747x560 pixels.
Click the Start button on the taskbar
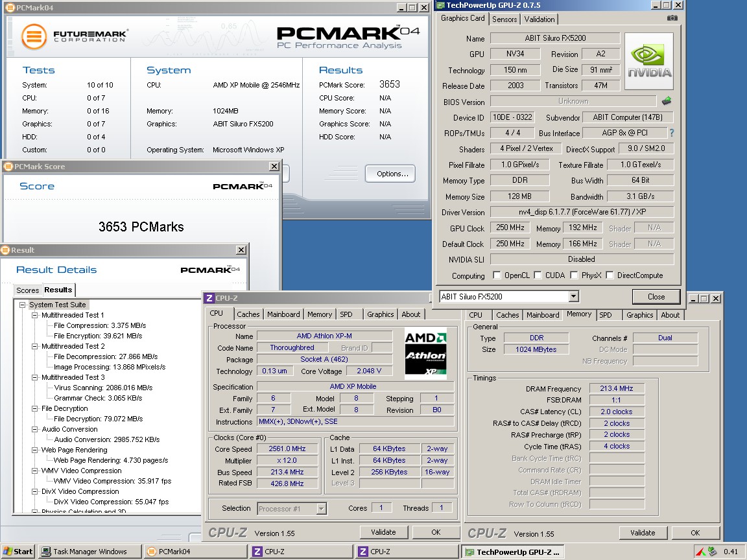[18, 552]
